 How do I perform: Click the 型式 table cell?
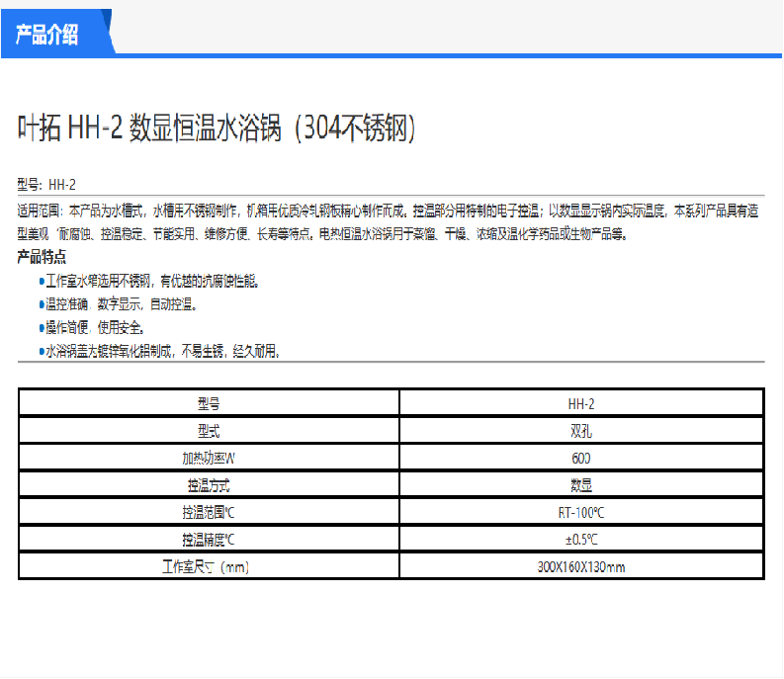[x=209, y=431]
